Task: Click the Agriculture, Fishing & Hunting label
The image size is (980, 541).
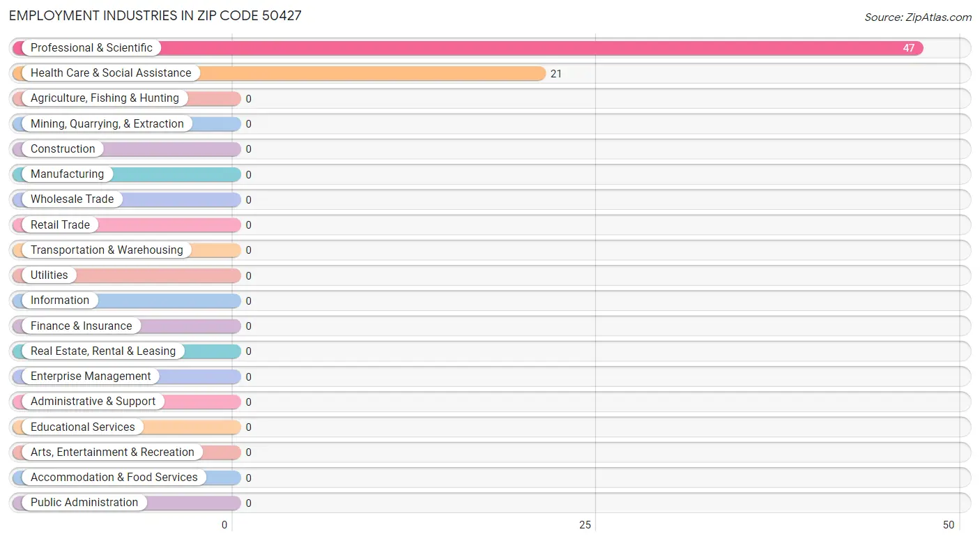Action: click(x=105, y=98)
